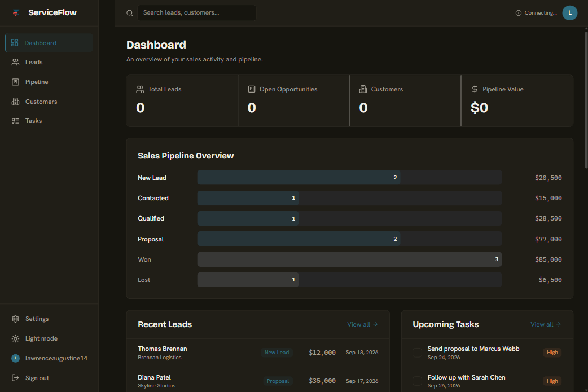Viewport: 588px width, 392px height.
Task: Click the Customers building icon in sidebar
Action: [x=15, y=102]
